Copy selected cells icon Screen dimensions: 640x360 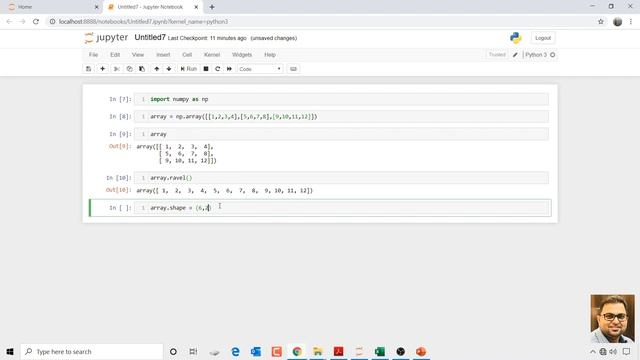click(129, 69)
